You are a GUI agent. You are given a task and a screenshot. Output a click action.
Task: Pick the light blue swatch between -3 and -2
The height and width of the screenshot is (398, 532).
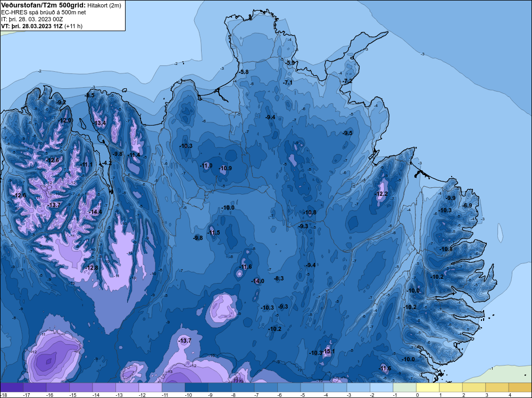click(358, 387)
